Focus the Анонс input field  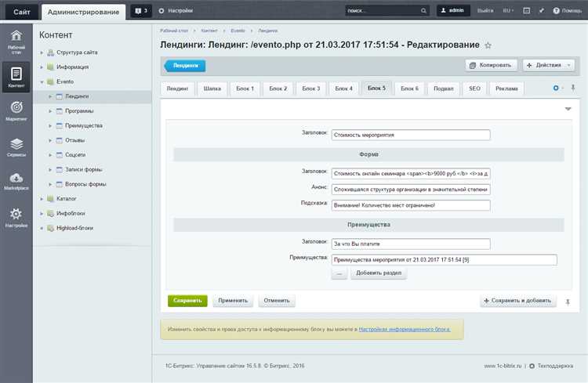(411, 190)
